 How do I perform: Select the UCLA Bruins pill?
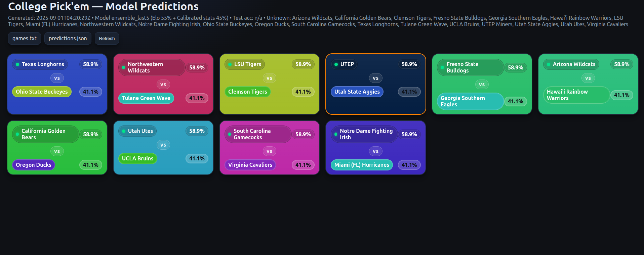coord(137,158)
